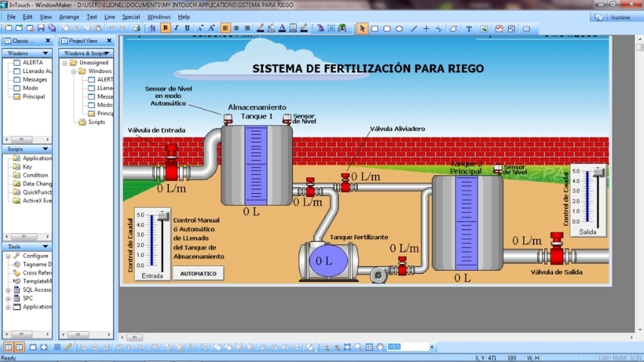Select the Polyline drawing tool

pyautogui.click(x=439, y=29)
